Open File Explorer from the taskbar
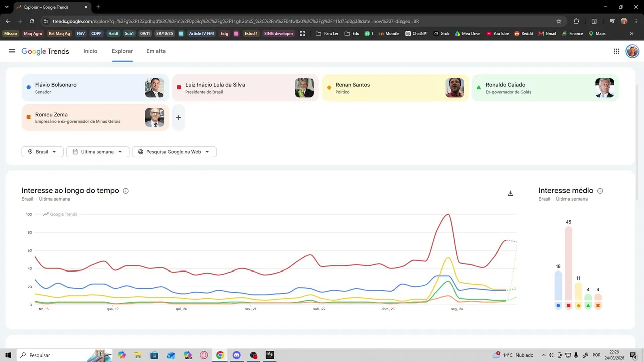 [138, 355]
